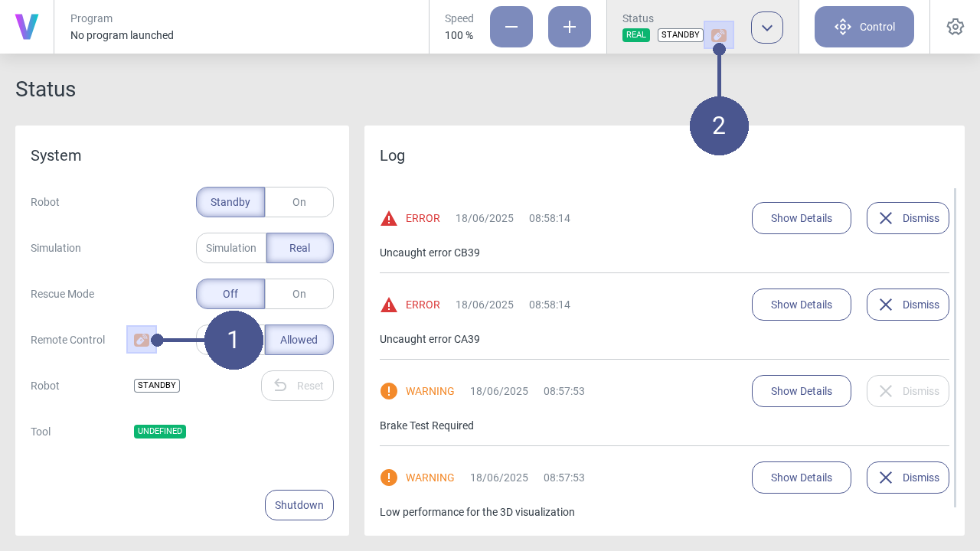
Task: Increase speed with the plus button
Action: click(x=569, y=27)
